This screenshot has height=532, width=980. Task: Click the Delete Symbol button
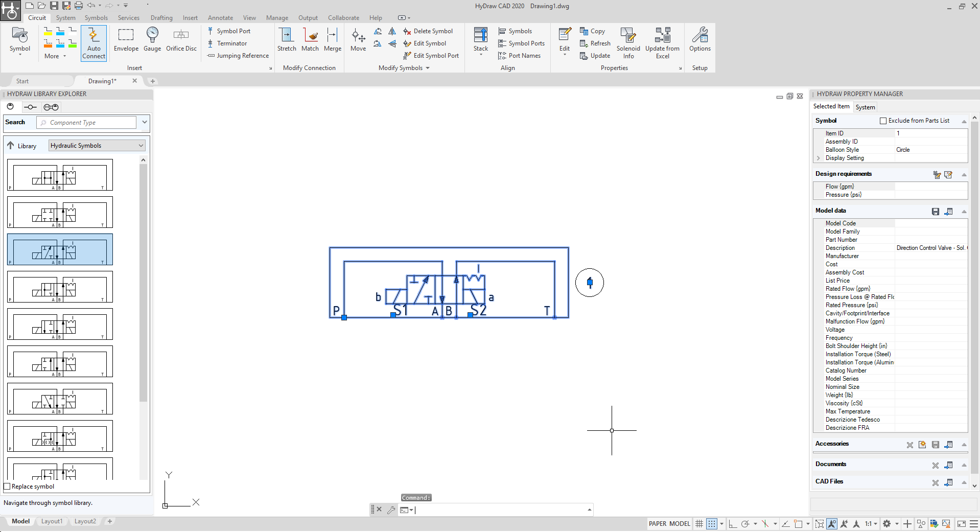click(x=428, y=31)
